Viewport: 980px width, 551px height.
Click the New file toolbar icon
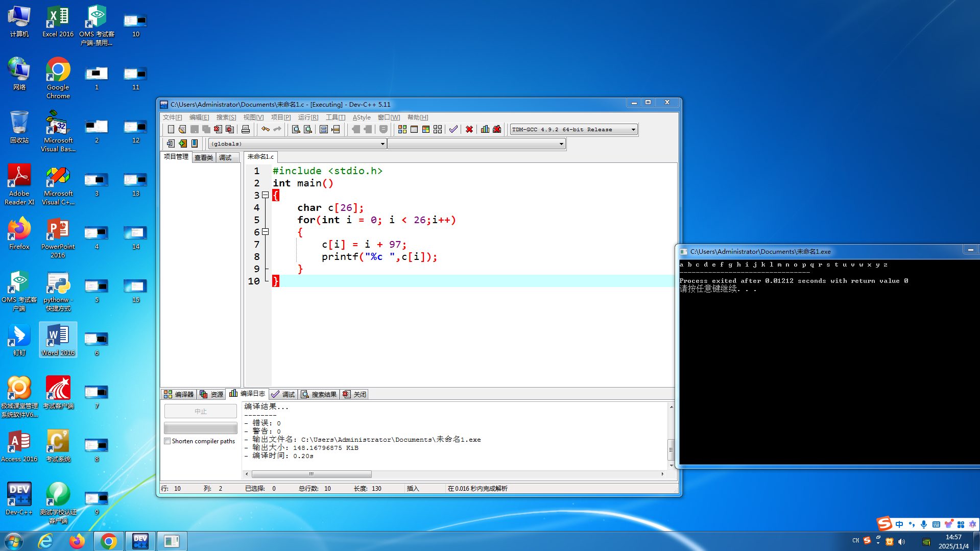171,130
